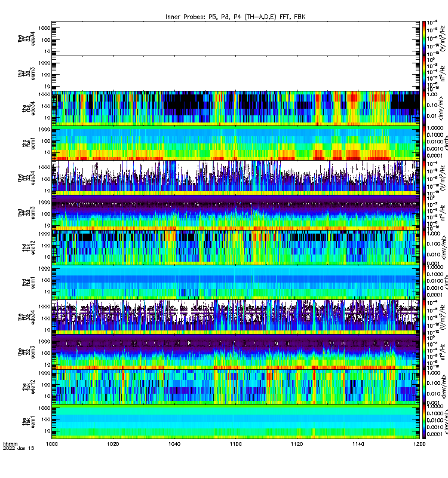Click the "2022 Jan 15" date label
Screen dimensions: 448x478
[19, 449]
